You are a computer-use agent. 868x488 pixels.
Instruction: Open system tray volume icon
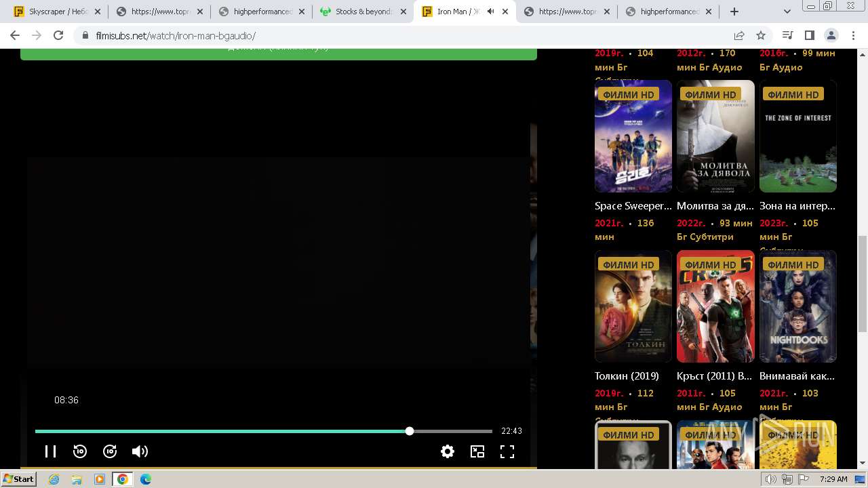tap(771, 479)
